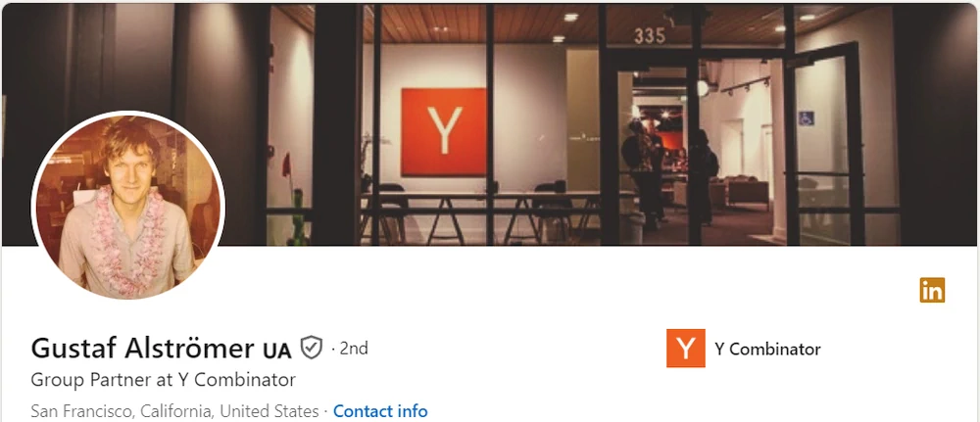Click the UA text after the name
The height and width of the screenshot is (422, 980).
click(x=277, y=351)
